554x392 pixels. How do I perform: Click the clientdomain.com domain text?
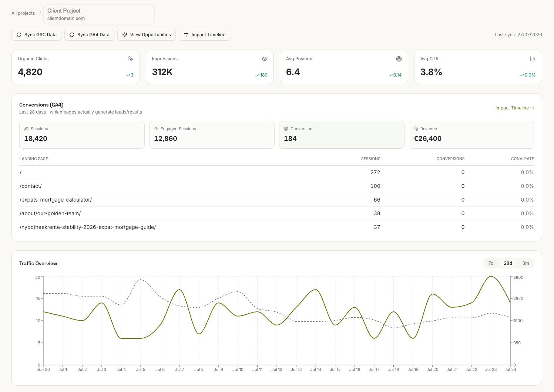[x=66, y=18]
